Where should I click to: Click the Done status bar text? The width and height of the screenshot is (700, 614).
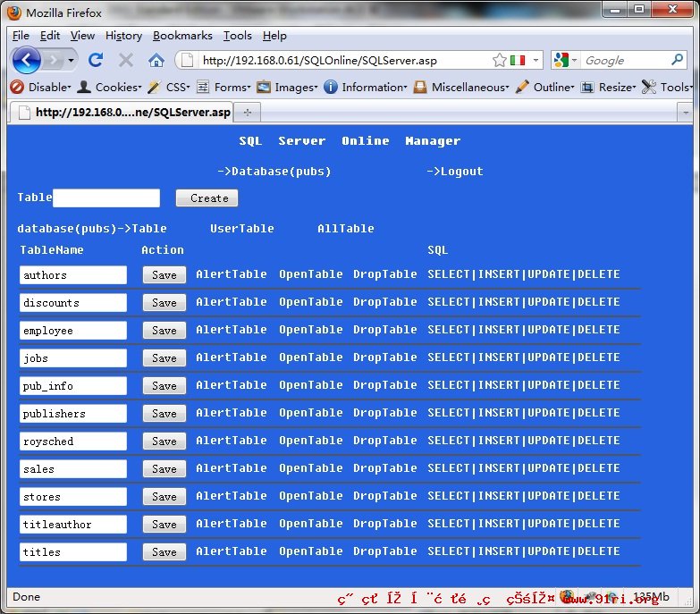[x=26, y=597]
